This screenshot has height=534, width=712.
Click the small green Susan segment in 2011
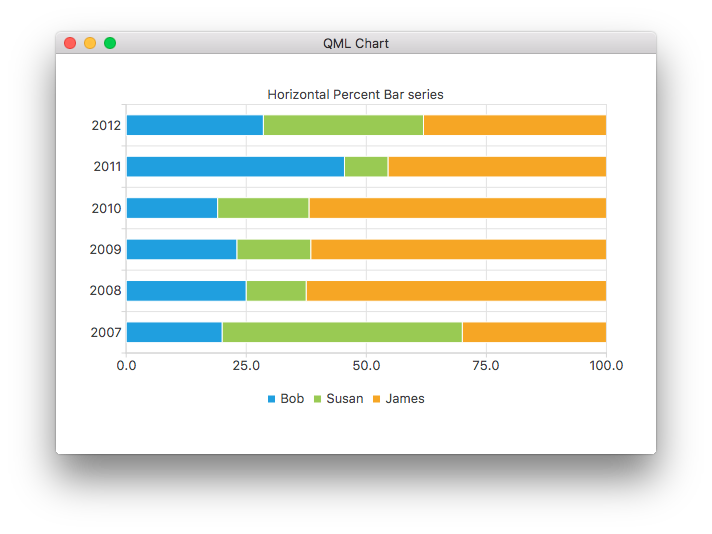pyautogui.click(x=366, y=167)
